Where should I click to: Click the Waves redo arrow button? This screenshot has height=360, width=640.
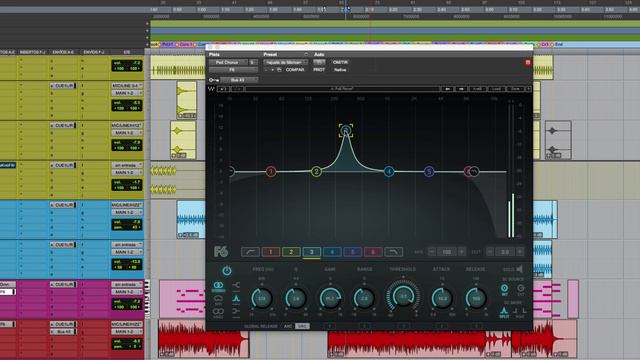tap(238, 89)
